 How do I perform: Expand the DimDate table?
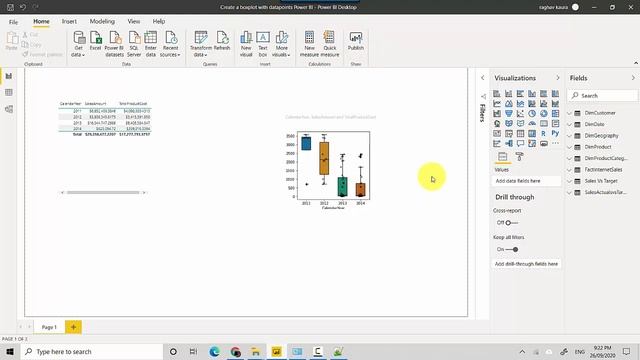pos(569,124)
